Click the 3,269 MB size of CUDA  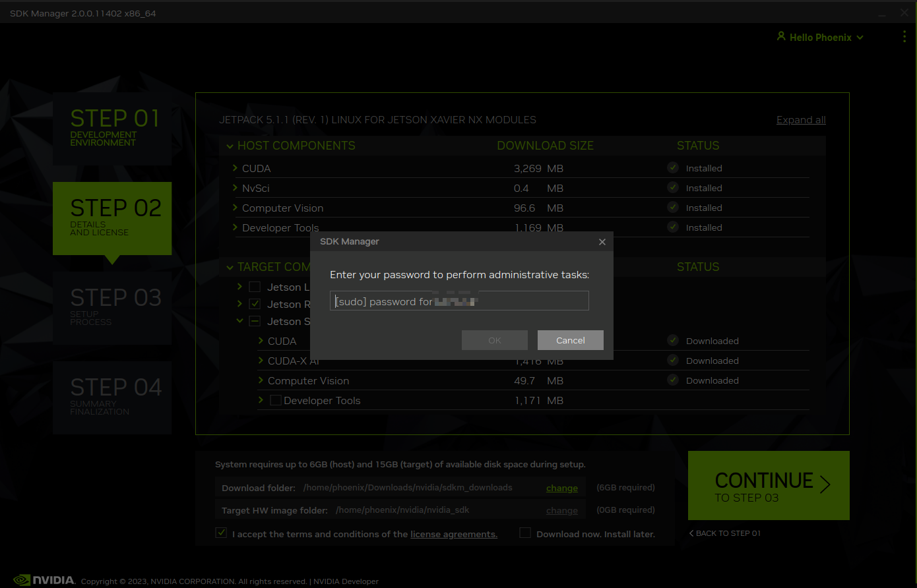tap(538, 168)
